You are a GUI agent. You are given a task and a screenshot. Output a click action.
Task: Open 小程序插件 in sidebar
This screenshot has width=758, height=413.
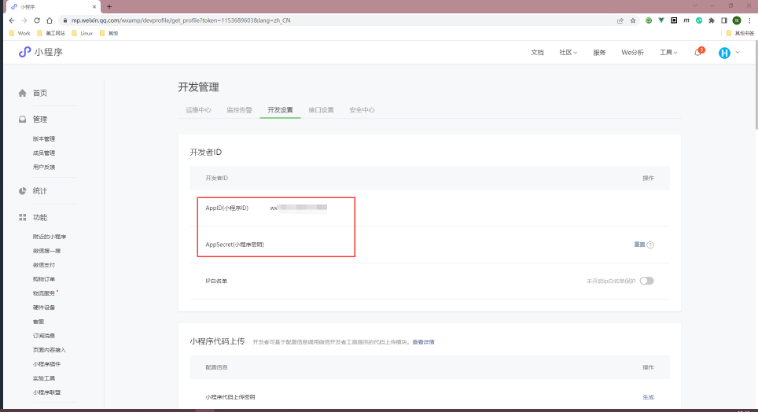click(47, 364)
